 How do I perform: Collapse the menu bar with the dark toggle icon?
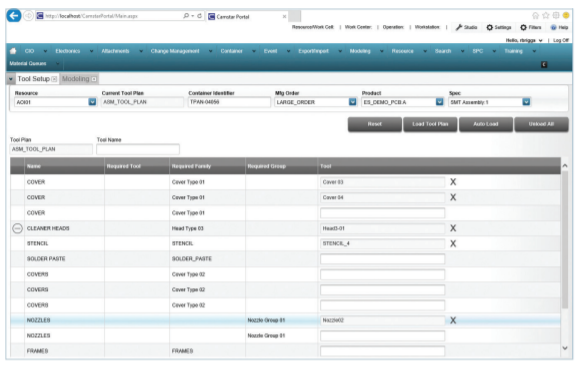544,65
